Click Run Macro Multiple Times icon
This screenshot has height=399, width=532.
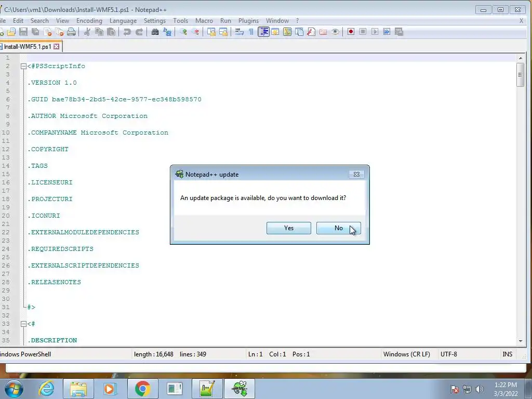pyautogui.click(x=387, y=32)
